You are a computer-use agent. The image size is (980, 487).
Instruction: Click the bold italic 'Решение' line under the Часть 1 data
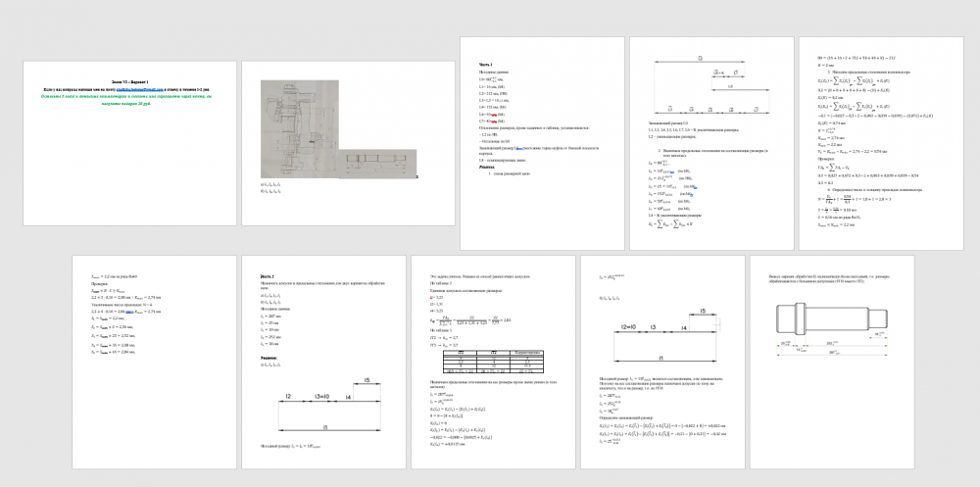487,167
